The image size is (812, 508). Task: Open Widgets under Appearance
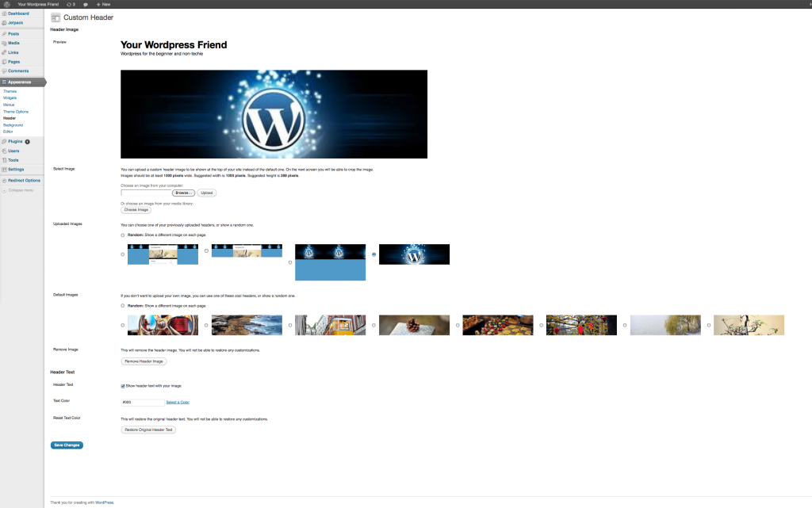click(x=10, y=97)
